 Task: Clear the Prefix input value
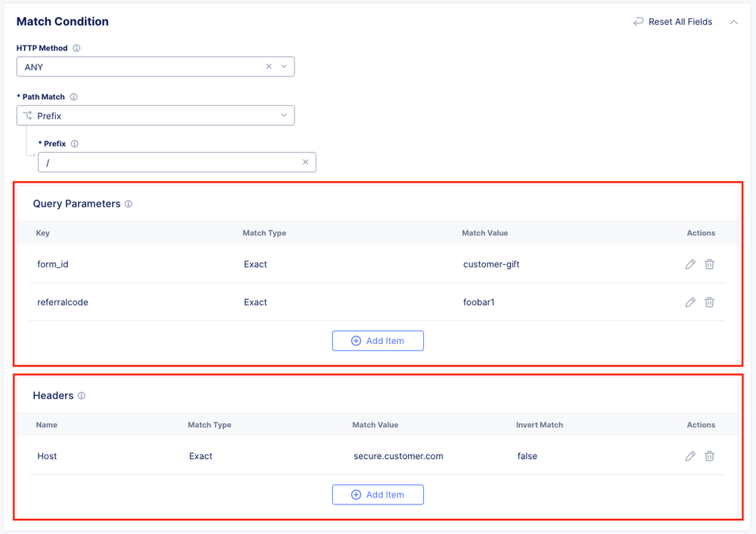click(306, 162)
